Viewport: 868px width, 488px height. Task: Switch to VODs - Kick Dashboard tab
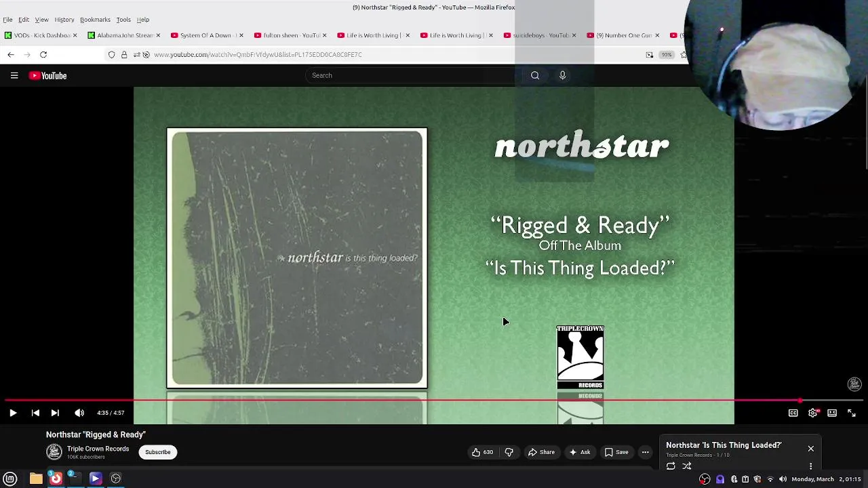point(41,35)
